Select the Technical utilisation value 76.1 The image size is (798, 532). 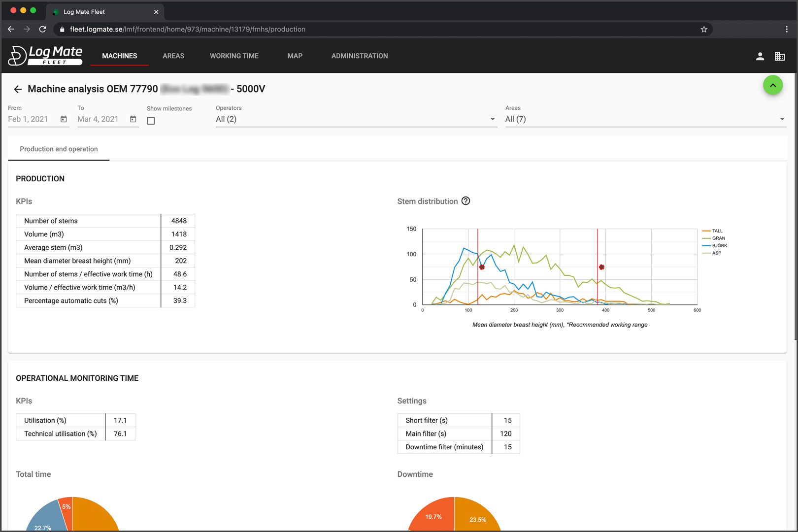(x=120, y=433)
